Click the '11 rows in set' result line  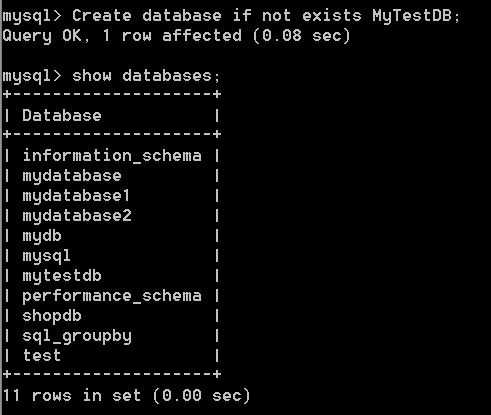(72, 396)
